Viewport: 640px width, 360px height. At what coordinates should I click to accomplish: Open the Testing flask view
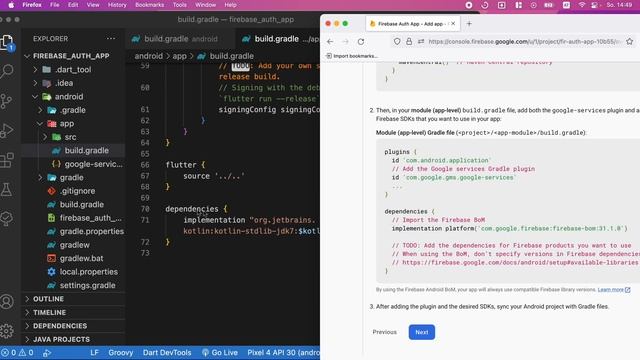click(x=7, y=189)
